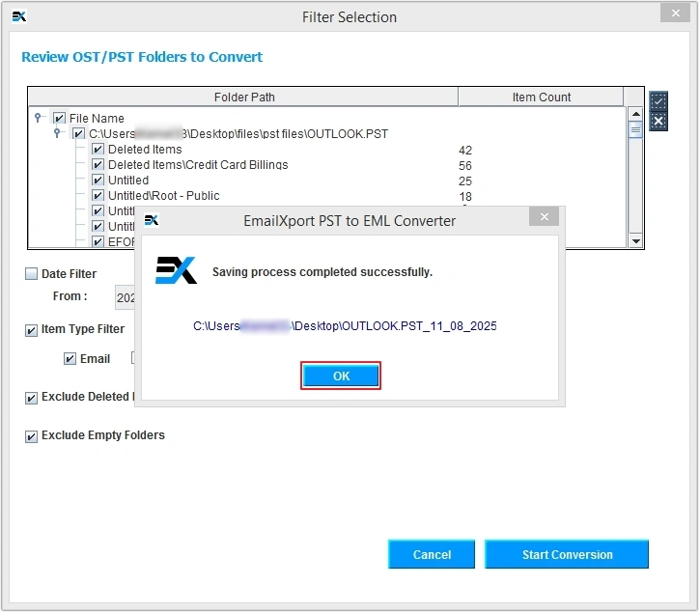Close the Filter Selection window
700x613 pixels.
tap(675, 13)
